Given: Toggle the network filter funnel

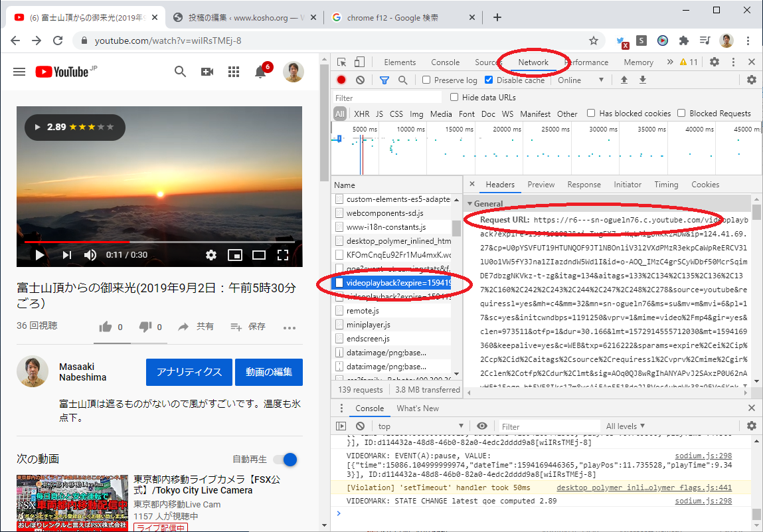Looking at the screenshot, I should [384, 80].
